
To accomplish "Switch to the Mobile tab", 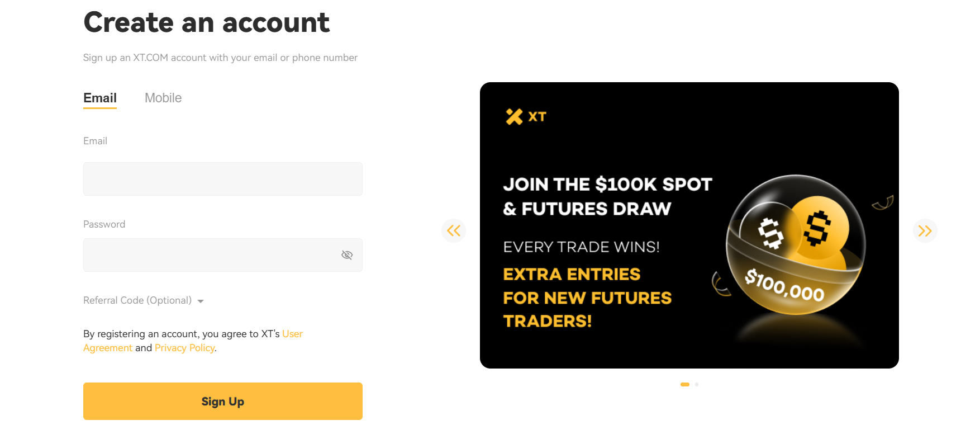I will click(163, 98).
